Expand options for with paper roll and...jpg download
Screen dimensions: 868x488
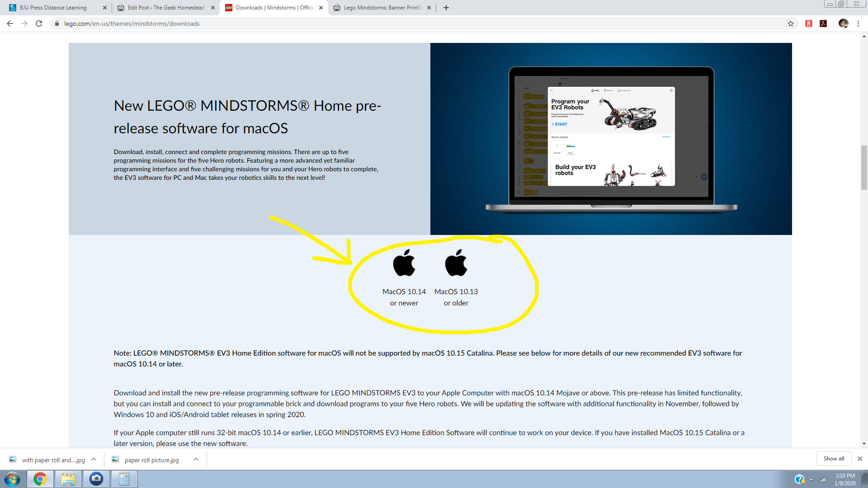click(x=94, y=459)
